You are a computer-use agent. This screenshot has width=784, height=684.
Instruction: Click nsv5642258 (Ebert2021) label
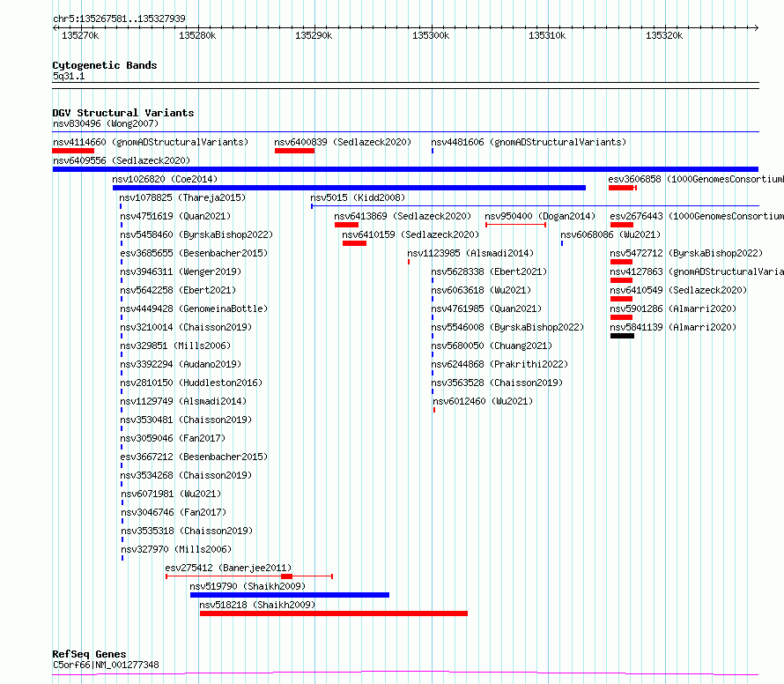(x=178, y=290)
